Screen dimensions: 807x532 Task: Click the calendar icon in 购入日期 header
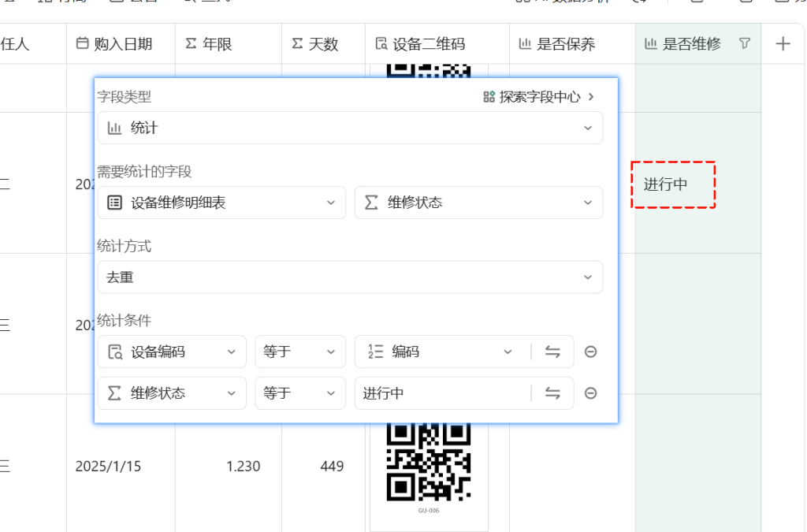82,43
